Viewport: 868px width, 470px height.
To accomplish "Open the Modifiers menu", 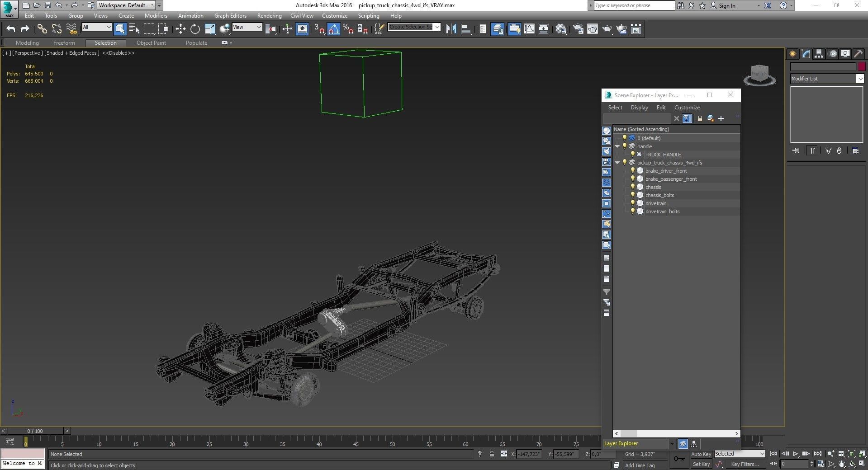I will [156, 16].
